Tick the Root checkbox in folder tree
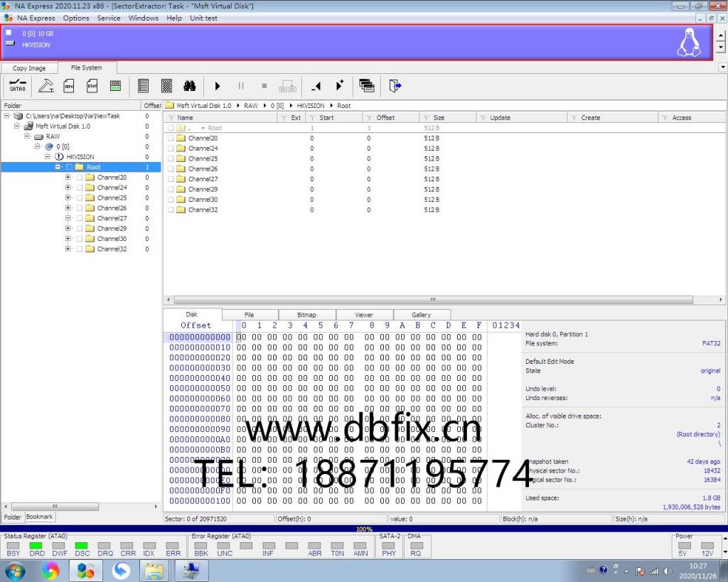 (x=69, y=167)
